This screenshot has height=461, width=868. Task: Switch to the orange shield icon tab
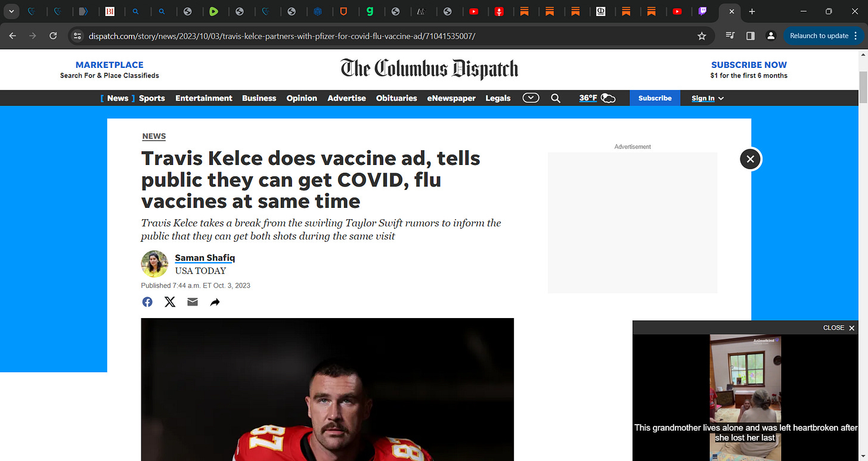[344, 11]
